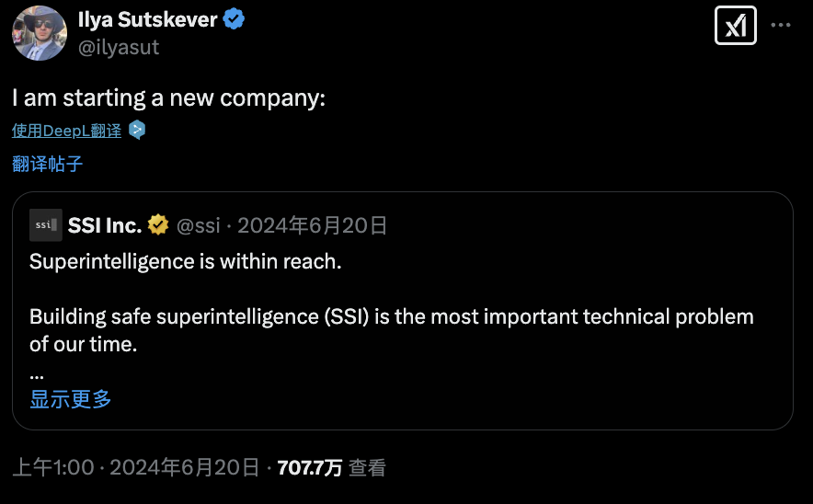
Task: Expand quoted post with 显示更多
Action: (71, 399)
